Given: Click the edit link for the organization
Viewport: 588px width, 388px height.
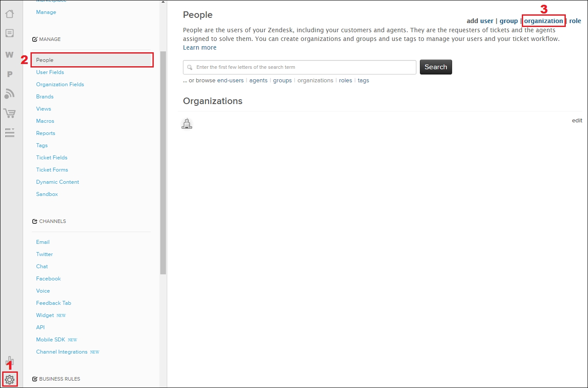Looking at the screenshot, I should (x=577, y=121).
